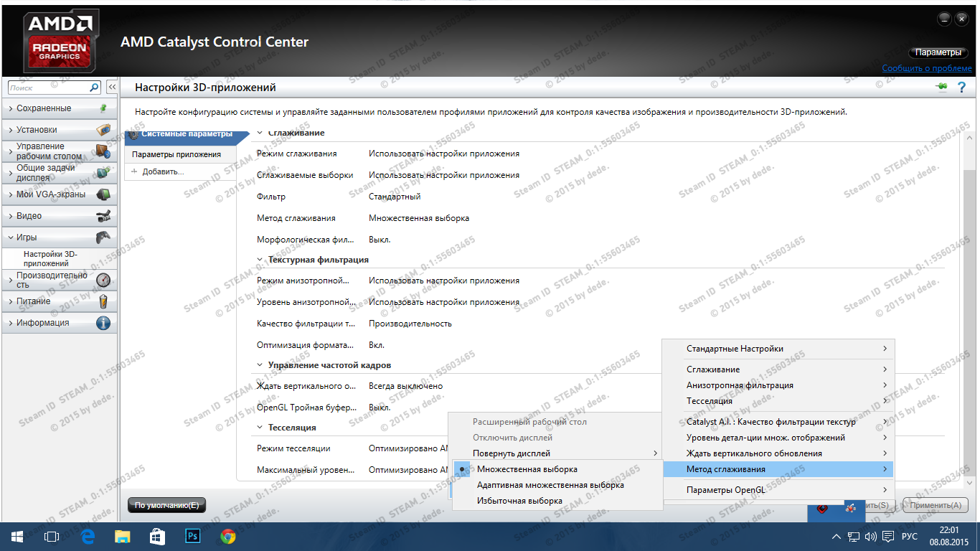
Task: Show hidden tray icons arrow
Action: coord(836,537)
